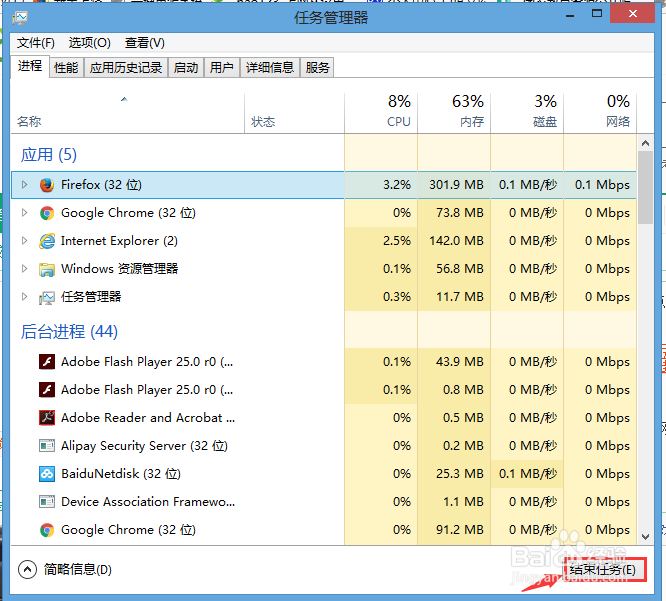
Task: Sort processes by the 内存 column header
Action: [454, 113]
